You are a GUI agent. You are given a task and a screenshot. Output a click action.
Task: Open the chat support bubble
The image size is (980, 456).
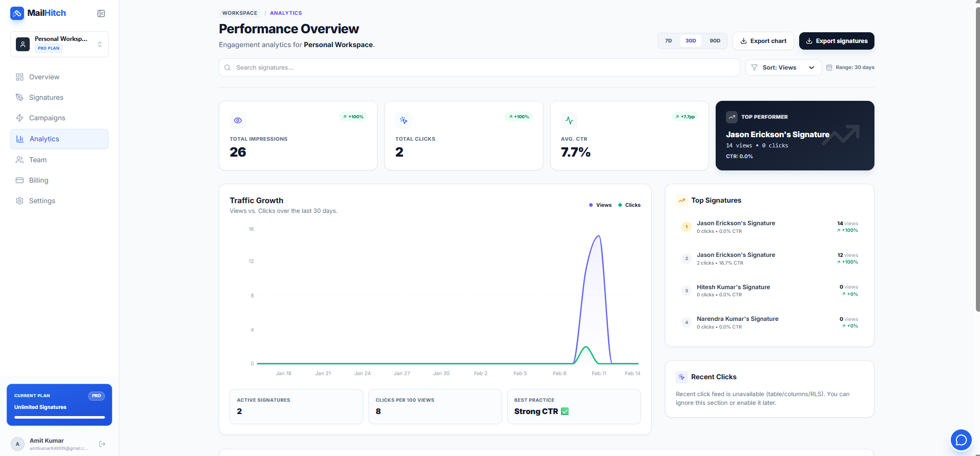[961, 440]
